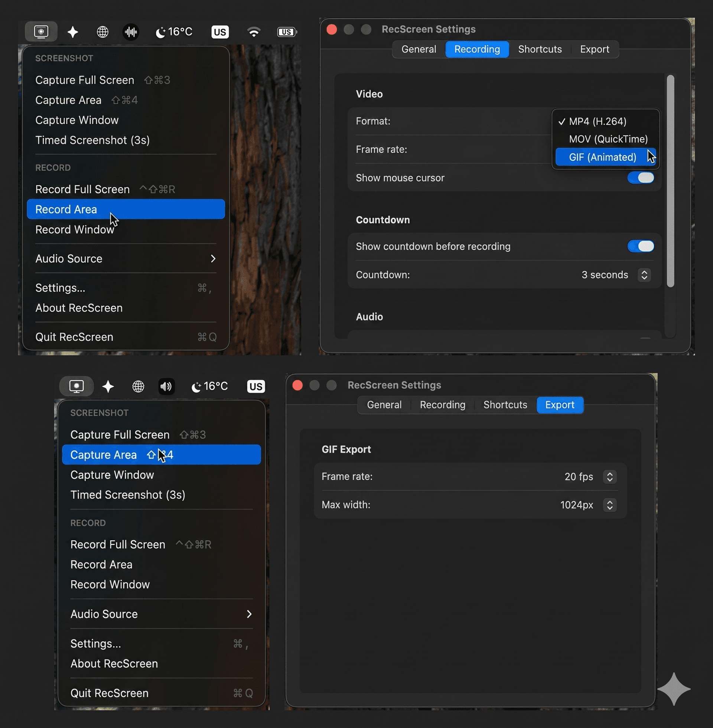This screenshot has width=713, height=728.
Task: Open About RecScreen in bottom menu
Action: coord(162,664)
